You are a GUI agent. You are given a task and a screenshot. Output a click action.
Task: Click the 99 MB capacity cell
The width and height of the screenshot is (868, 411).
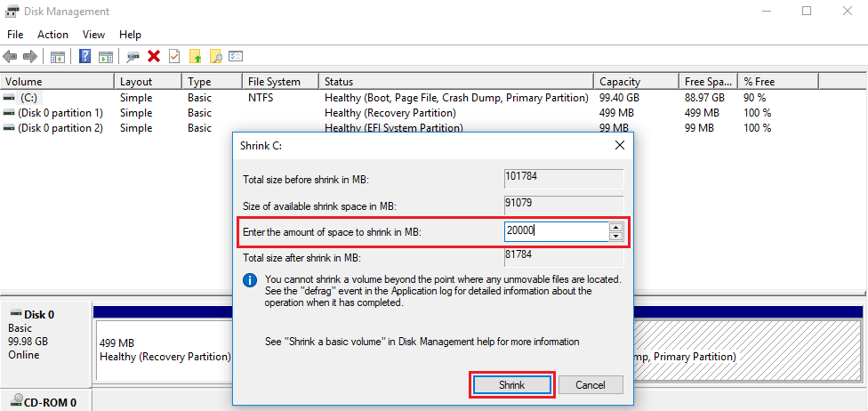(x=613, y=128)
